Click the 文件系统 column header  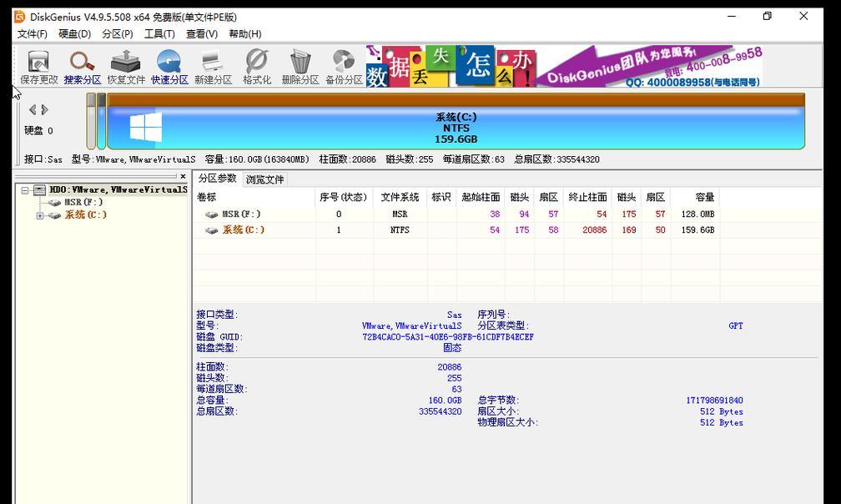click(x=400, y=197)
